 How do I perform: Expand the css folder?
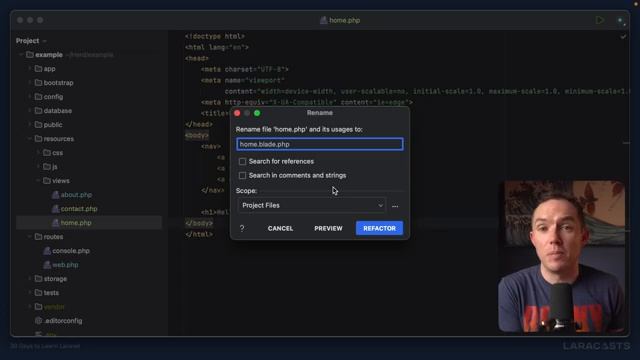click(x=38, y=153)
